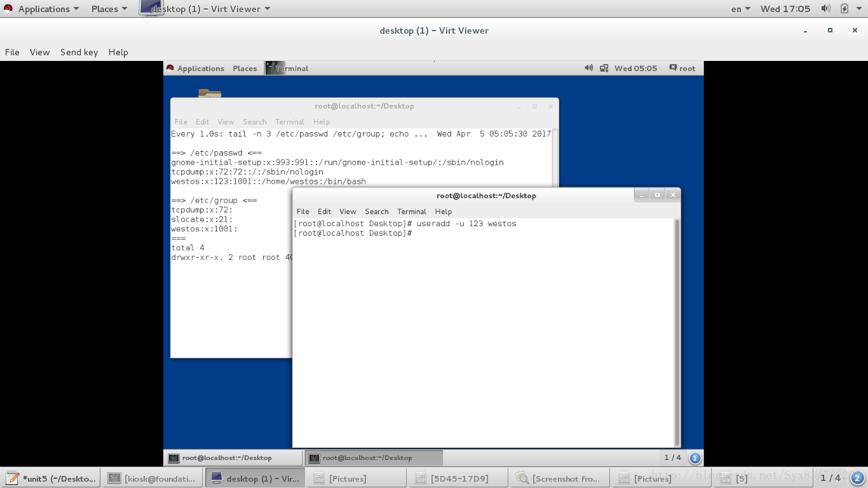The width and height of the screenshot is (868, 488).
Task: Switch to first [Pictures] window in host taskbar
Action: click(x=356, y=478)
